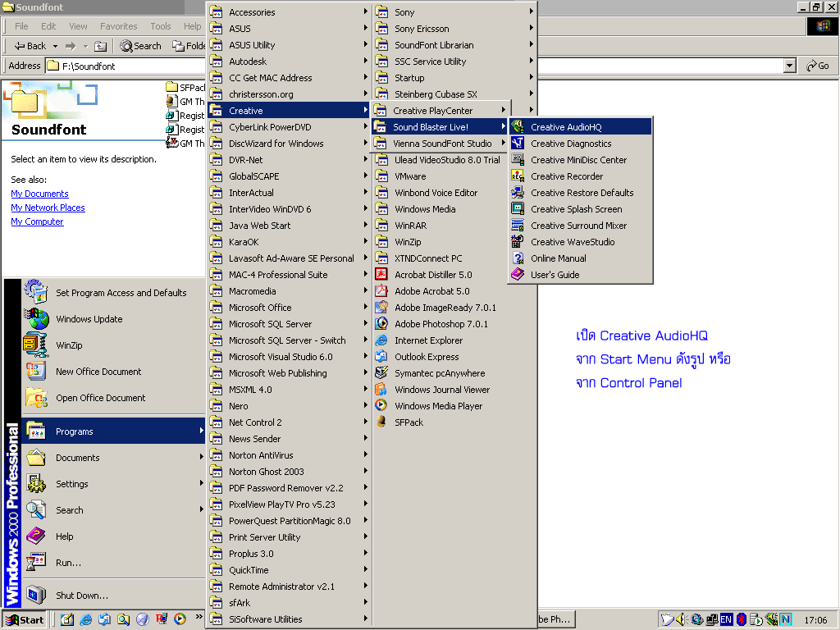Click the Start button
The width and height of the screenshot is (840, 630).
coord(25,620)
